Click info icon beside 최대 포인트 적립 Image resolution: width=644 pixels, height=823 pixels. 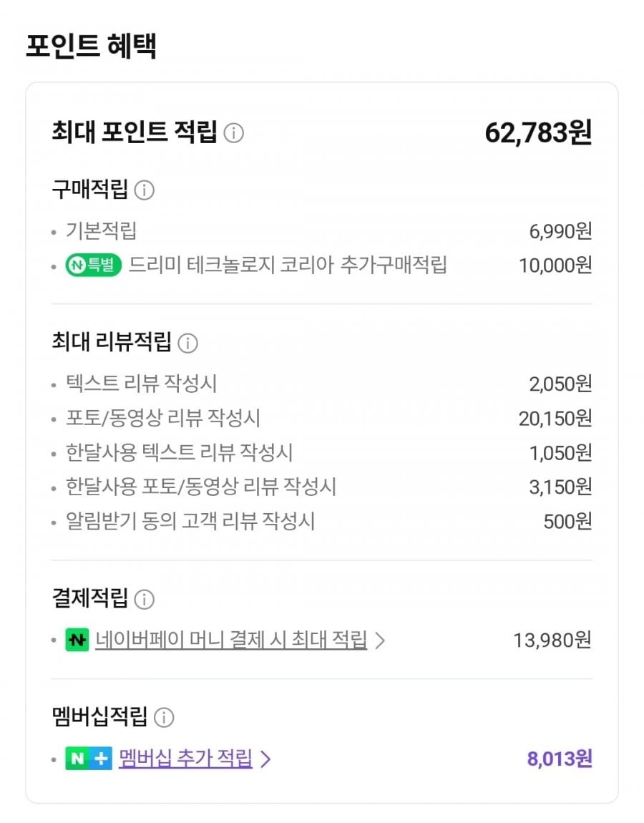tap(233, 134)
